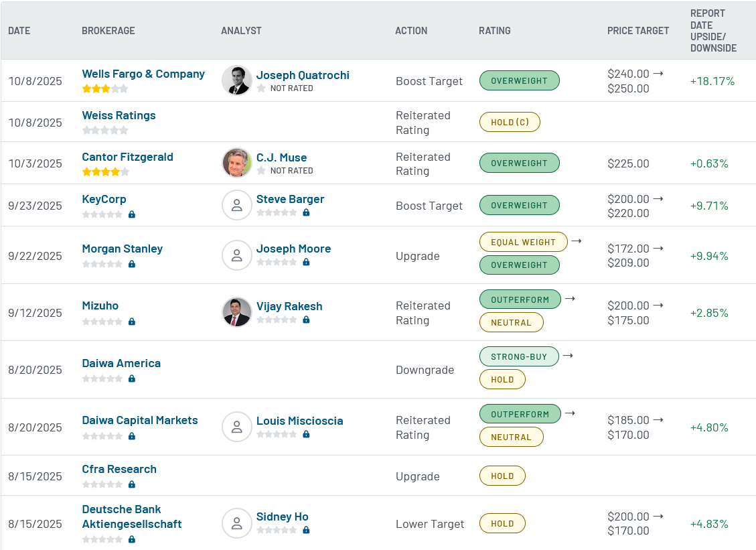The image size is (756, 550).
Task: Open analyst Joseph Quatrochi profile link
Action: coord(303,75)
